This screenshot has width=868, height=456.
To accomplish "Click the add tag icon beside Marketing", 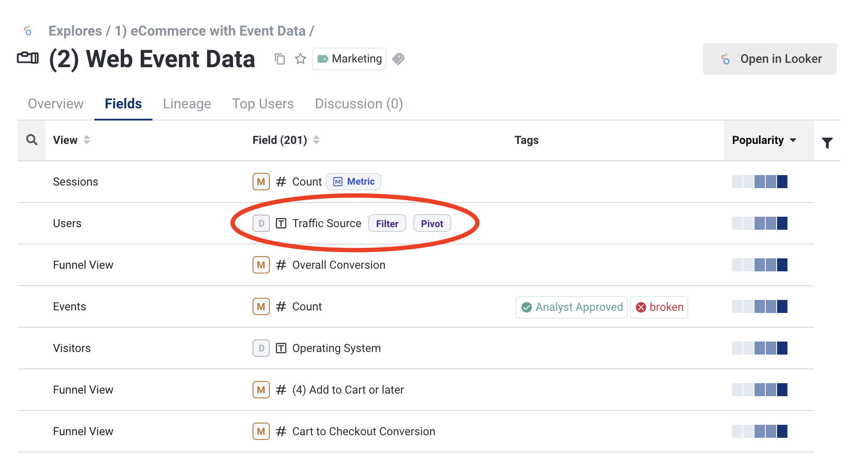I will [x=398, y=59].
